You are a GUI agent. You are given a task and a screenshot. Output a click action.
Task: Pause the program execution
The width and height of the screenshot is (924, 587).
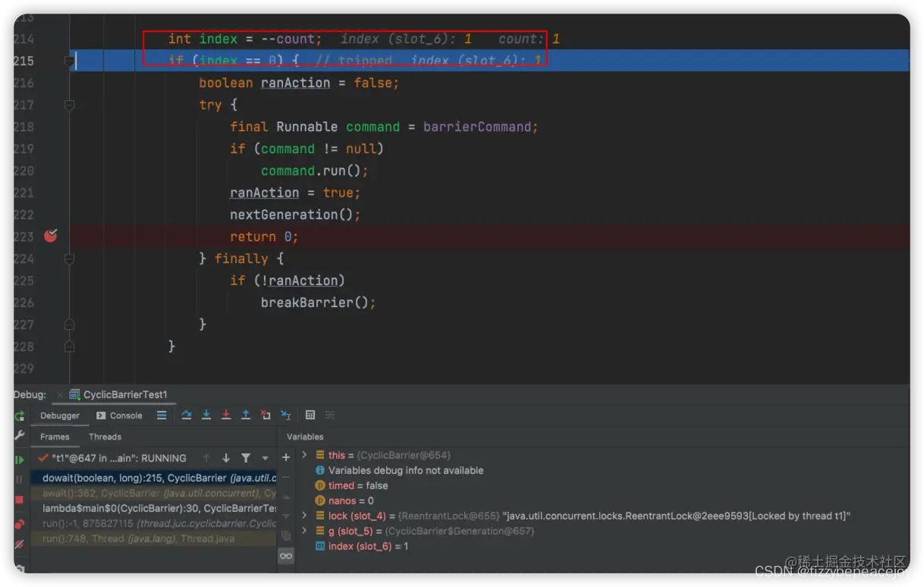[19, 479]
